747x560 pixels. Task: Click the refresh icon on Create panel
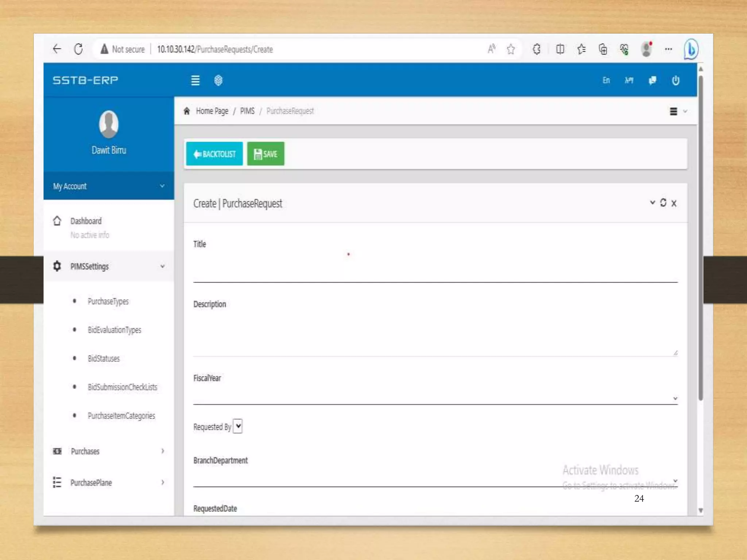click(x=663, y=203)
